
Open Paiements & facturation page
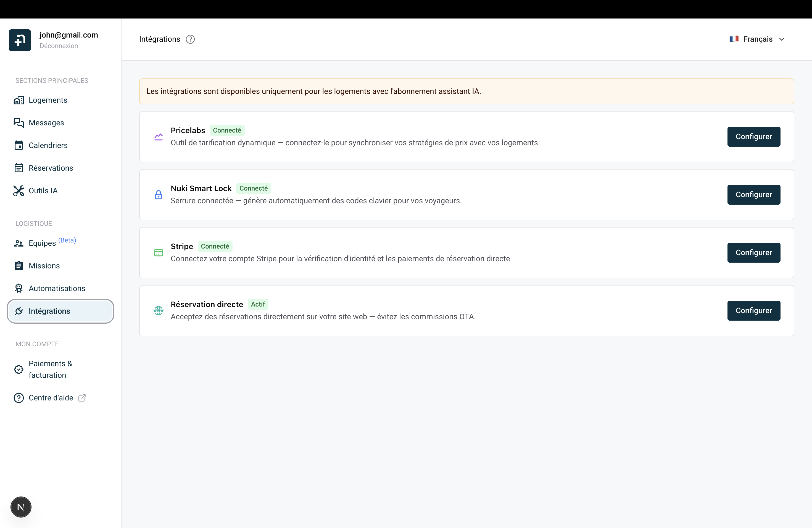tap(60, 369)
